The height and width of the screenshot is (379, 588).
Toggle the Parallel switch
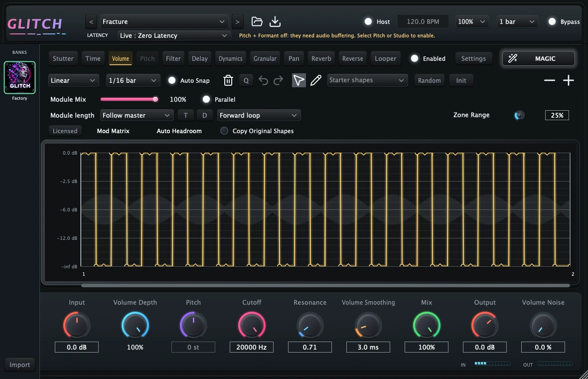click(206, 99)
